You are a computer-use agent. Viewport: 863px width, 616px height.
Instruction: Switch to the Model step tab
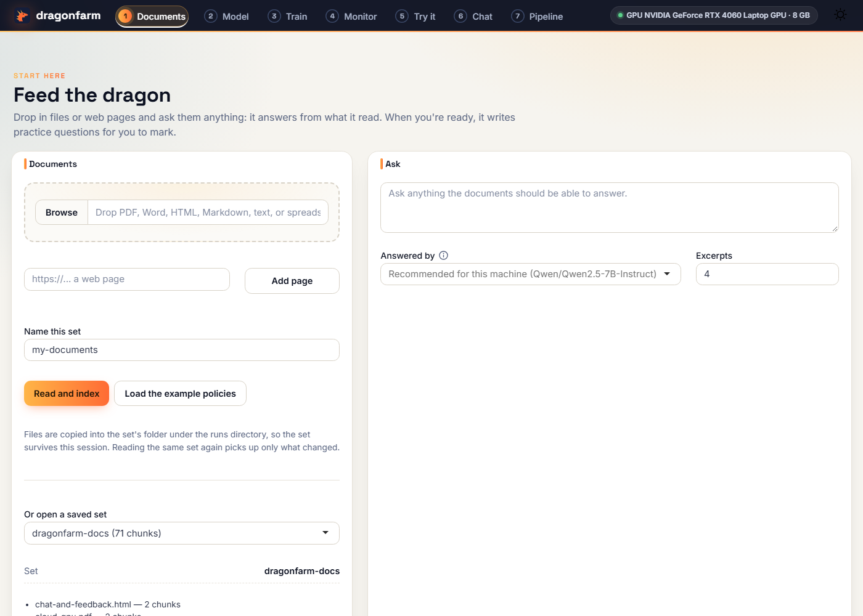227,16
